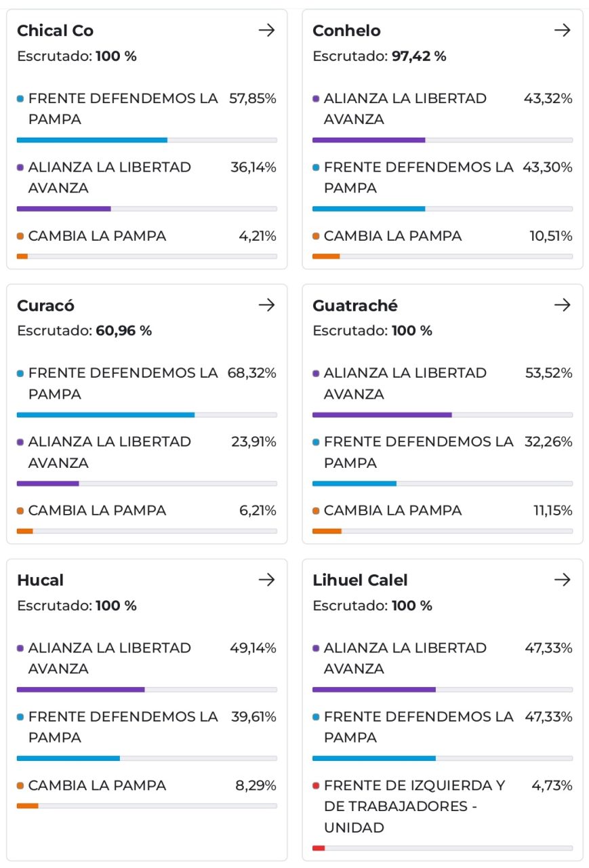Click the Hucal department heading
This screenshot has height=868, width=589.
40,580
